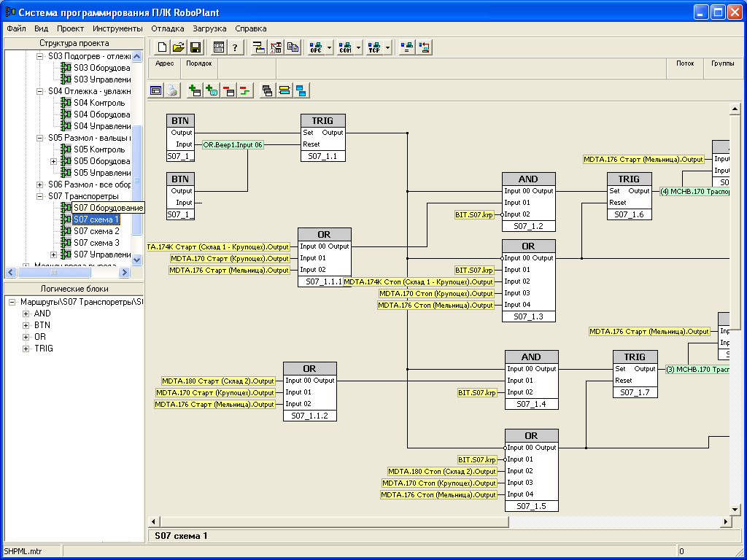Click the diagram's horizontal scrollbar right arrow
Image resolution: width=747 pixels, height=560 pixels.
(726, 522)
